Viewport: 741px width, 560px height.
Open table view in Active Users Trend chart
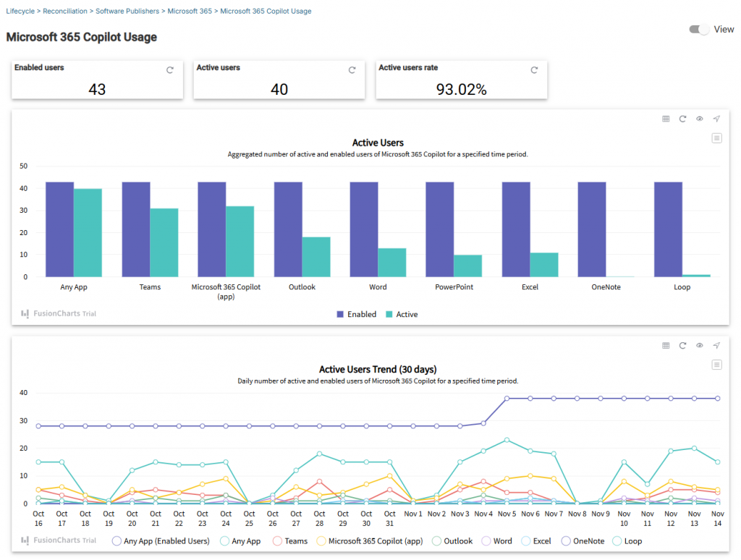pos(666,346)
